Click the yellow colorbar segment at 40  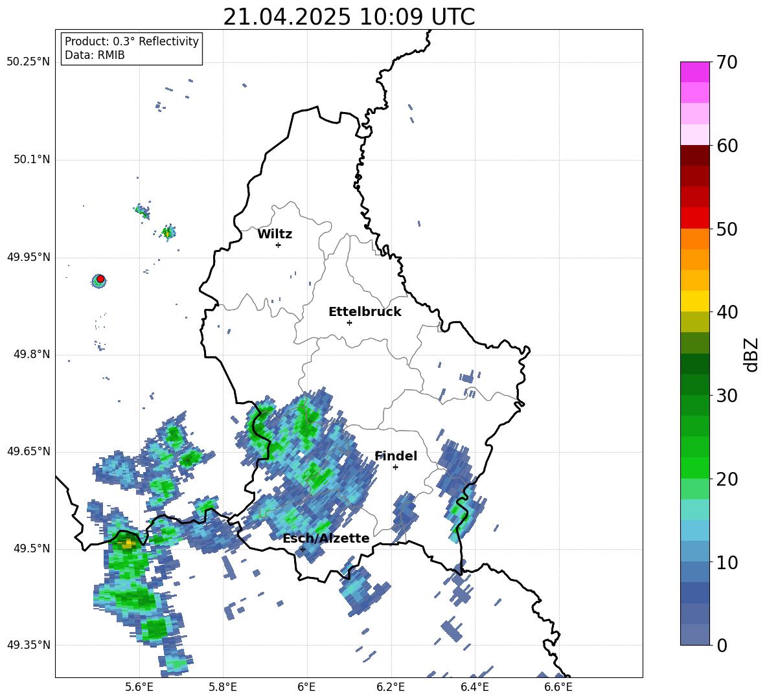(x=694, y=301)
